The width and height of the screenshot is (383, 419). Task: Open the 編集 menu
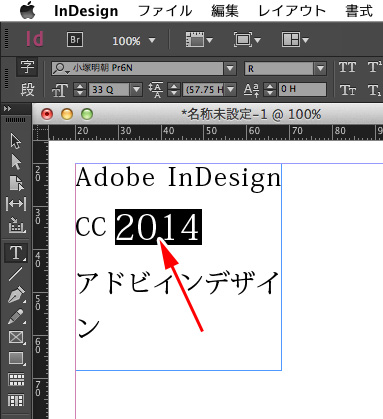[x=225, y=11]
